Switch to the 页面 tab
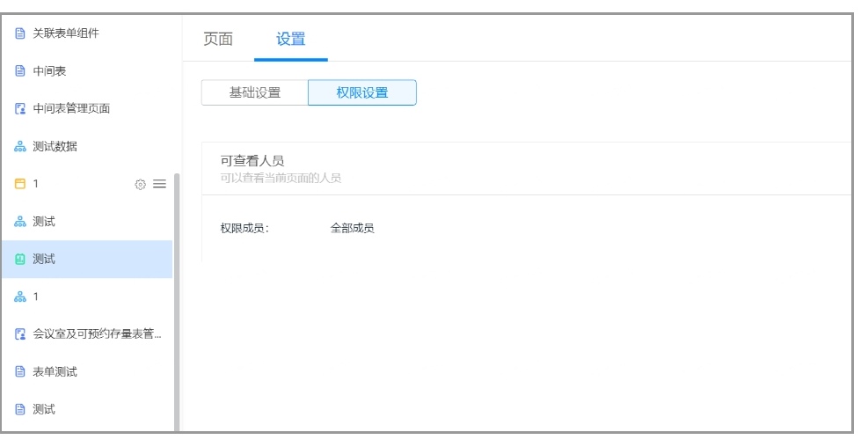This screenshot has width=868, height=447. 218,40
